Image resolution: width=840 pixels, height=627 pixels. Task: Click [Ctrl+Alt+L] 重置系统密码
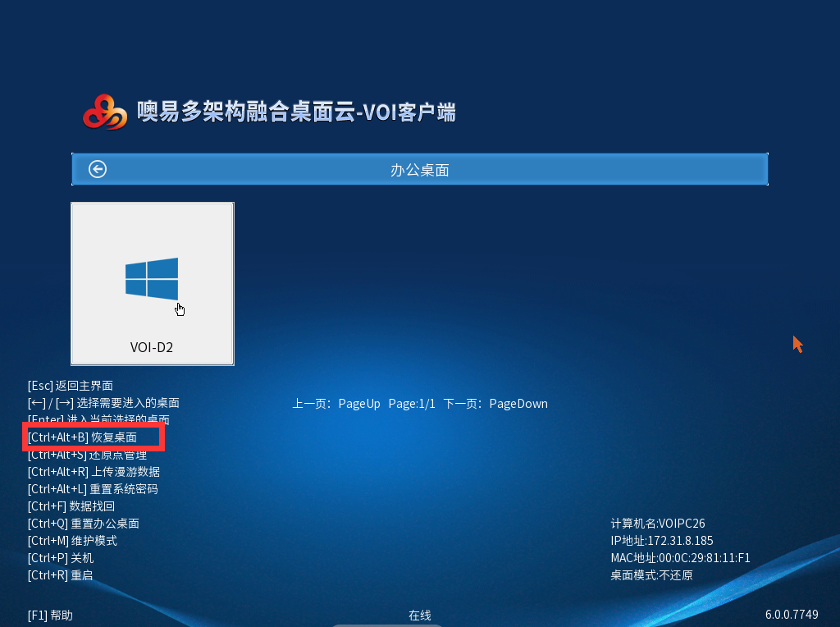(x=93, y=489)
